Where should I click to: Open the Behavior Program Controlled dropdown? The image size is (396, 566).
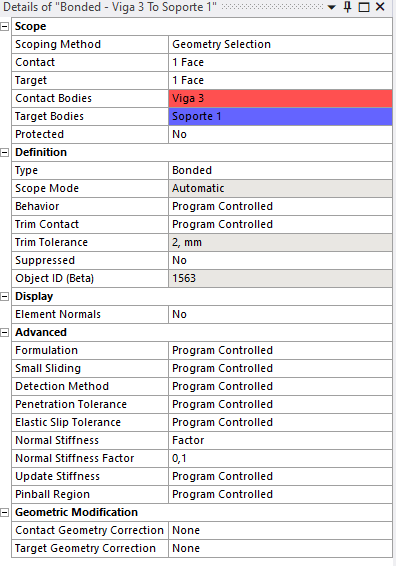(280, 206)
